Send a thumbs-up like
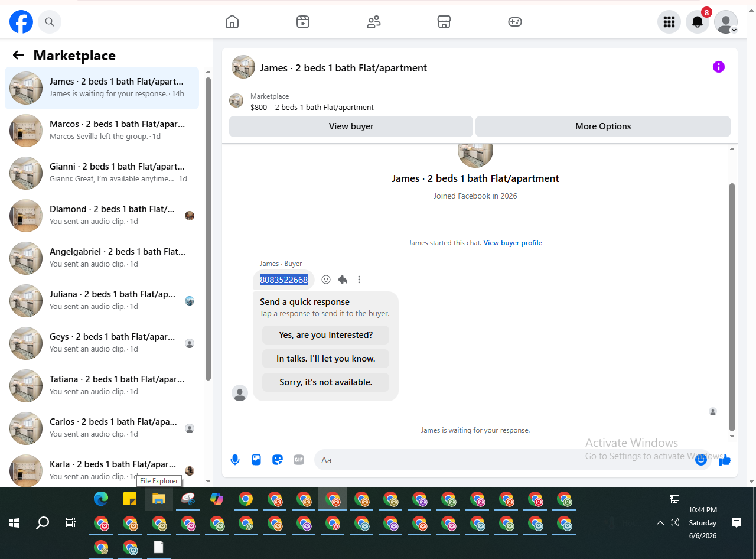Image resolution: width=756 pixels, height=559 pixels. click(x=725, y=460)
